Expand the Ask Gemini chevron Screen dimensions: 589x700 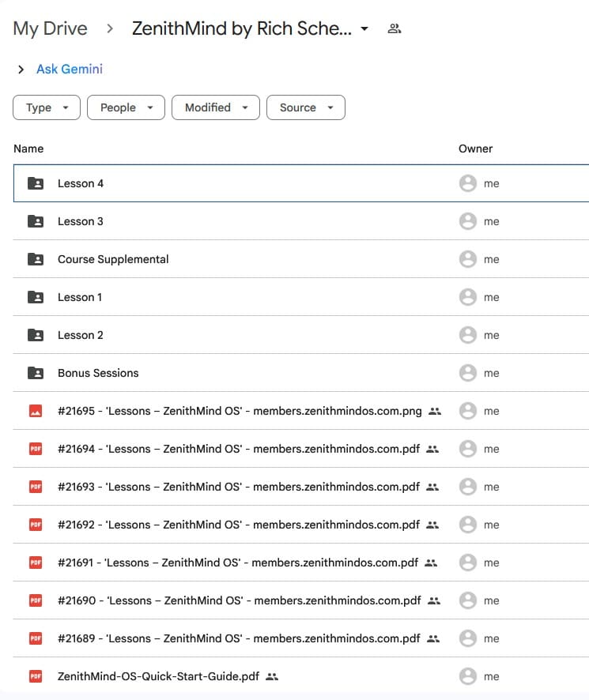point(21,70)
